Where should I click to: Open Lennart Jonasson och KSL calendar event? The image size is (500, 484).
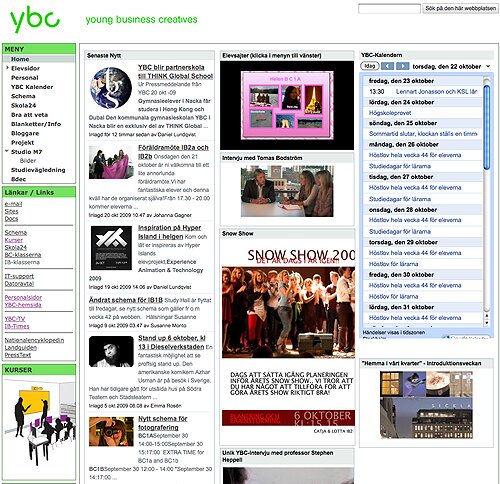tap(436, 91)
